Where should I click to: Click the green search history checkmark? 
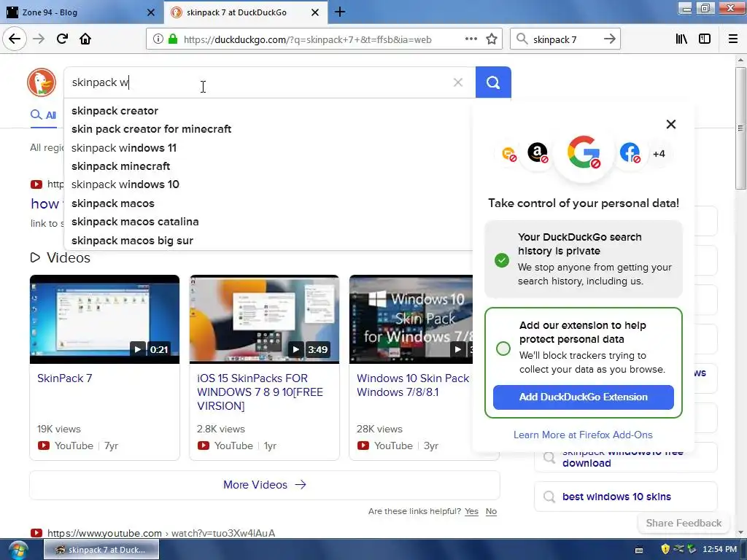point(502,260)
